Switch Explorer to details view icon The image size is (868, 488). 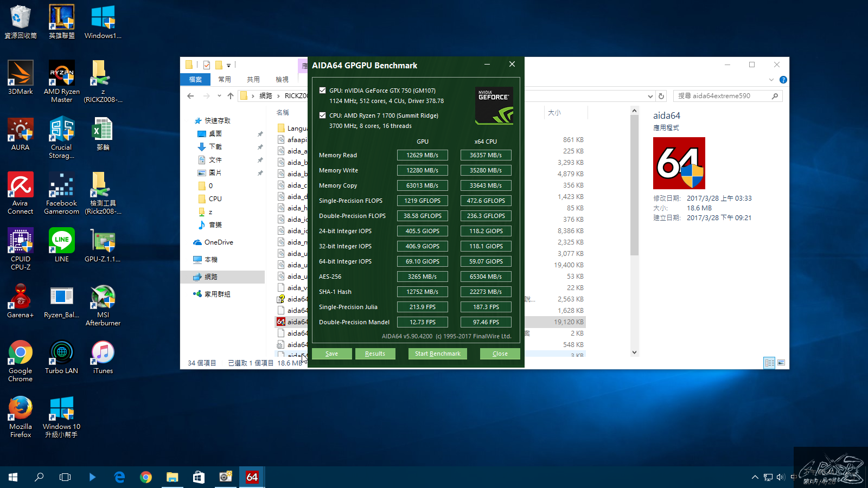pyautogui.click(x=769, y=363)
